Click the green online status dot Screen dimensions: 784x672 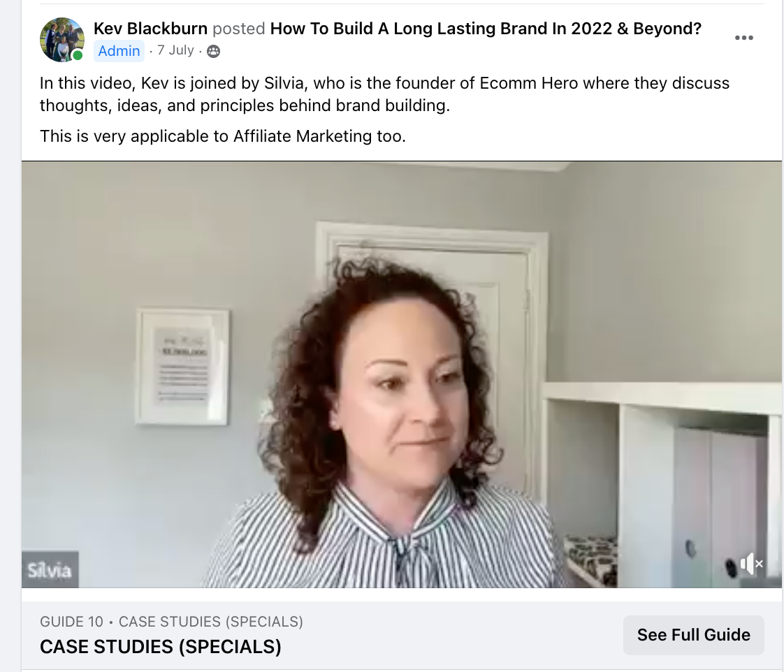pos(78,55)
